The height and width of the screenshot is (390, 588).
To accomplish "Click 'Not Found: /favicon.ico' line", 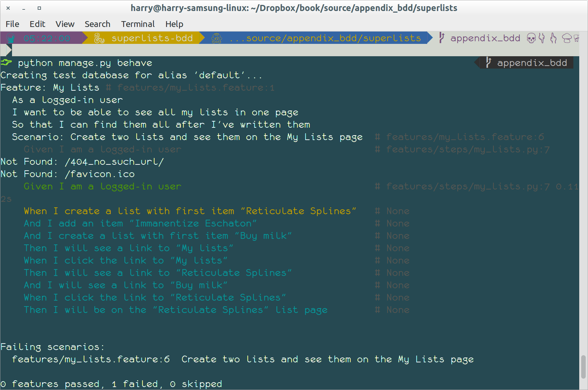I will click(68, 174).
